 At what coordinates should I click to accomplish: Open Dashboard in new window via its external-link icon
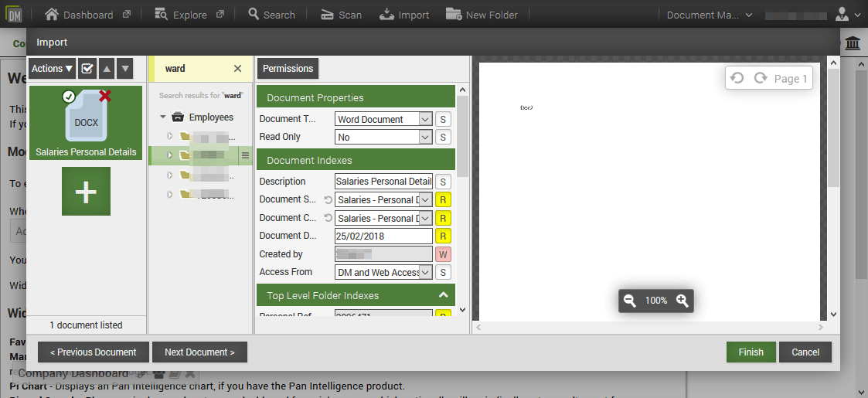pos(127,15)
